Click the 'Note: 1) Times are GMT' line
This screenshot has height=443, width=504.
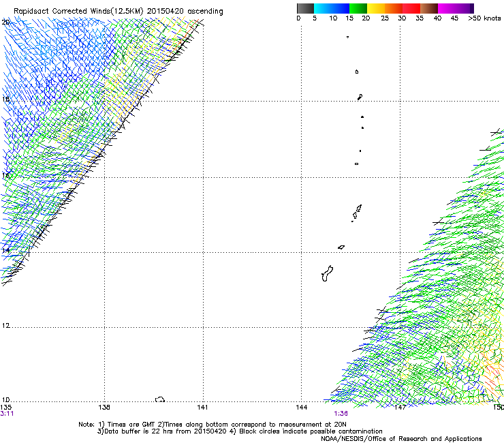(212, 425)
